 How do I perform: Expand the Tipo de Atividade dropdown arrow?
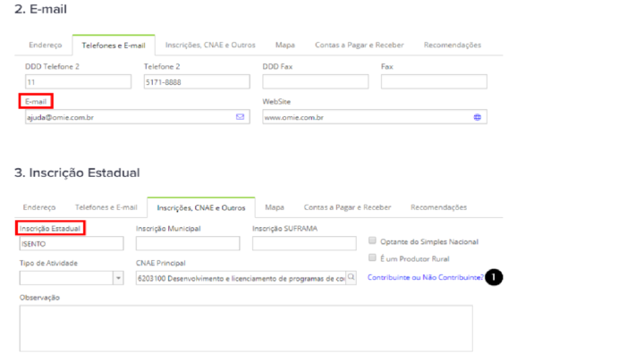click(118, 278)
